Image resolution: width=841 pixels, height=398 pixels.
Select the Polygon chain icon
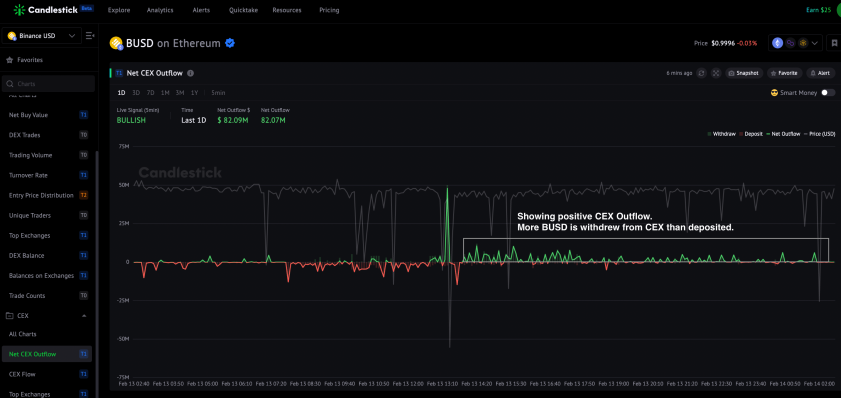(791, 43)
